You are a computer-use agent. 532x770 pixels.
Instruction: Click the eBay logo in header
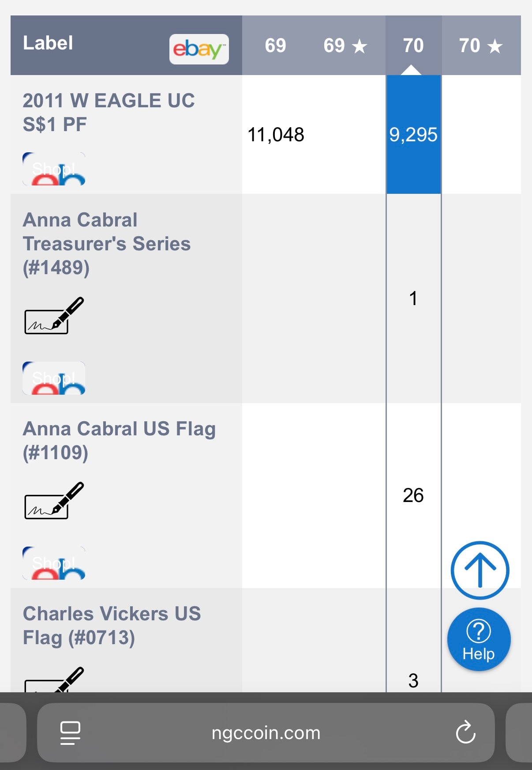click(x=199, y=49)
